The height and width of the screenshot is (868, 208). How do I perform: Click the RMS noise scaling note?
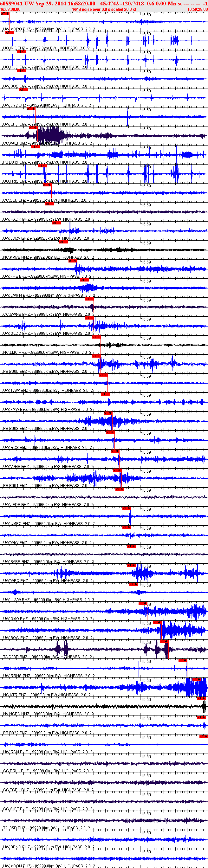104,10
